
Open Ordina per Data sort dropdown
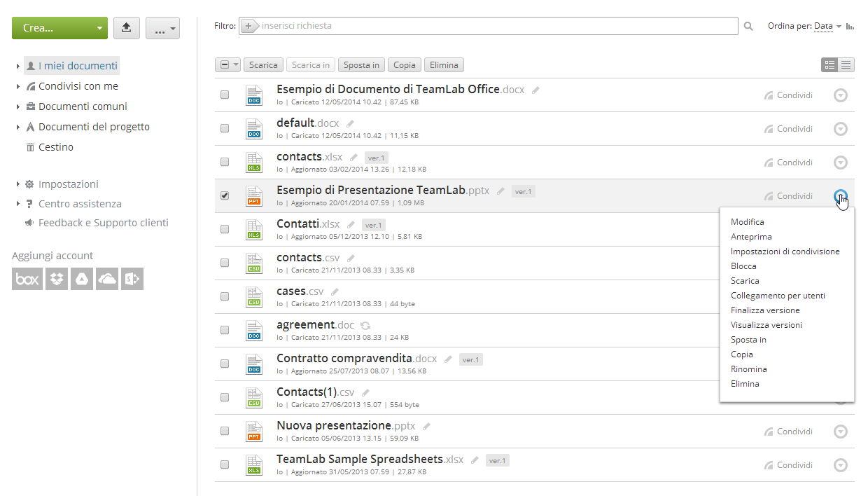(827, 26)
